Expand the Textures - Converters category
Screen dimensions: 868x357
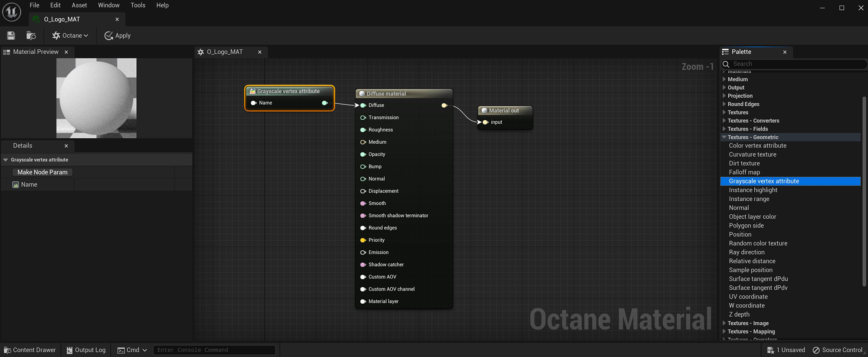pos(724,121)
